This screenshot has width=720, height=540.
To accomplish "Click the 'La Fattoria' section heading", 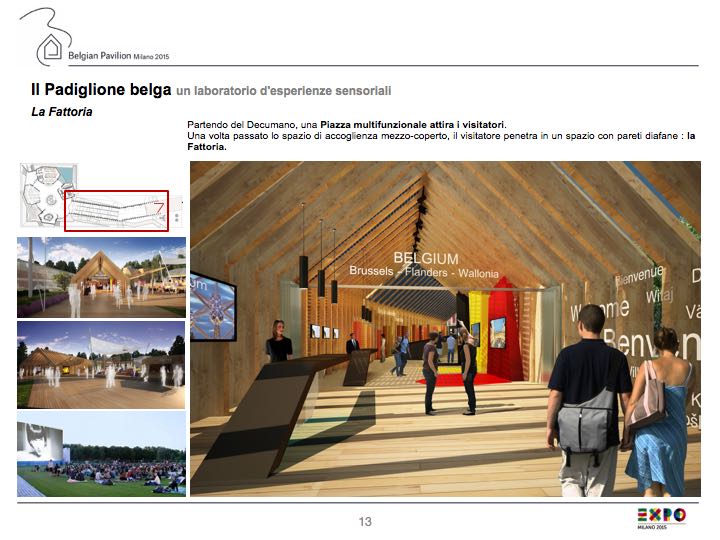I will pos(62,112).
